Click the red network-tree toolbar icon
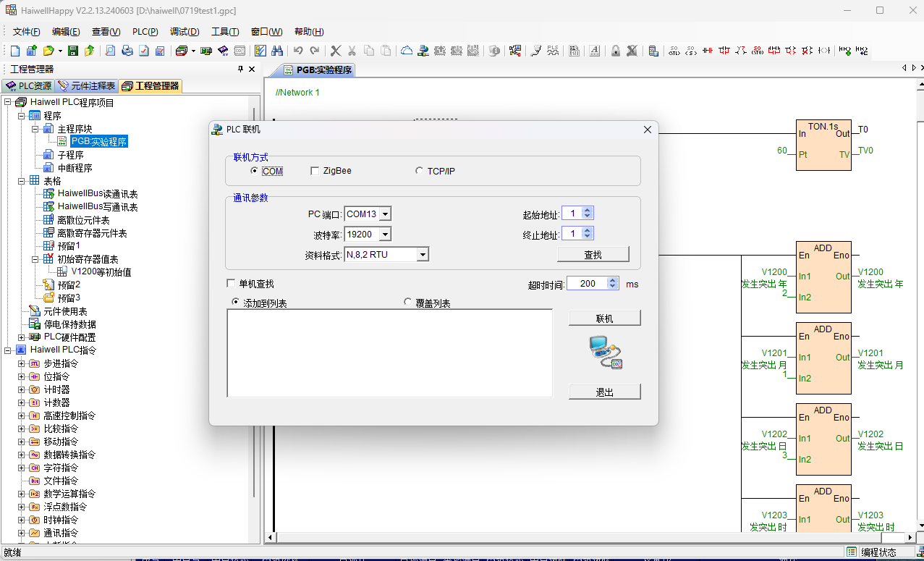Viewport: 924px width, 561px height. pos(515,51)
